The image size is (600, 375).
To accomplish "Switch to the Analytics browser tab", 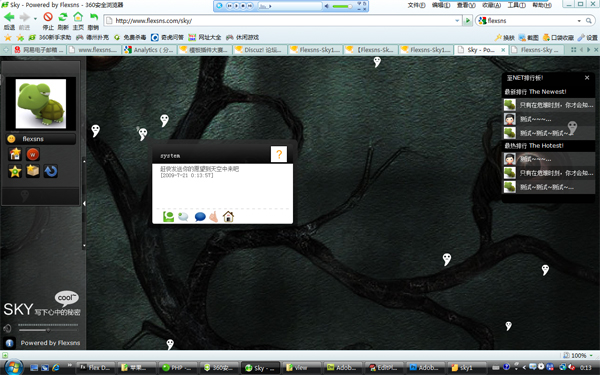I will click(149, 50).
